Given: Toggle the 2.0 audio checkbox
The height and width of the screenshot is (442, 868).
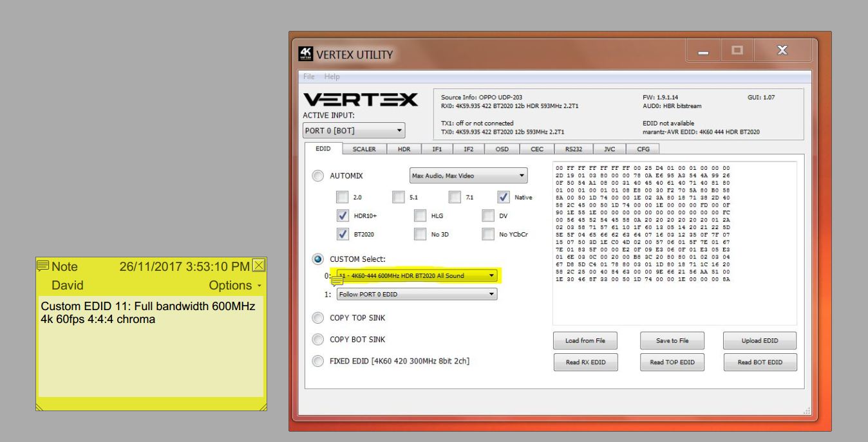Looking at the screenshot, I should click(x=344, y=196).
